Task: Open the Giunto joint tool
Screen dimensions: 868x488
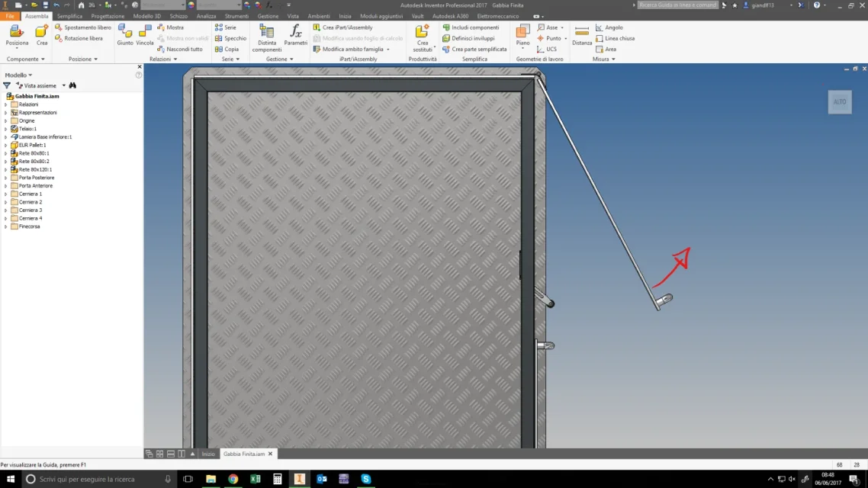Action: coord(125,35)
